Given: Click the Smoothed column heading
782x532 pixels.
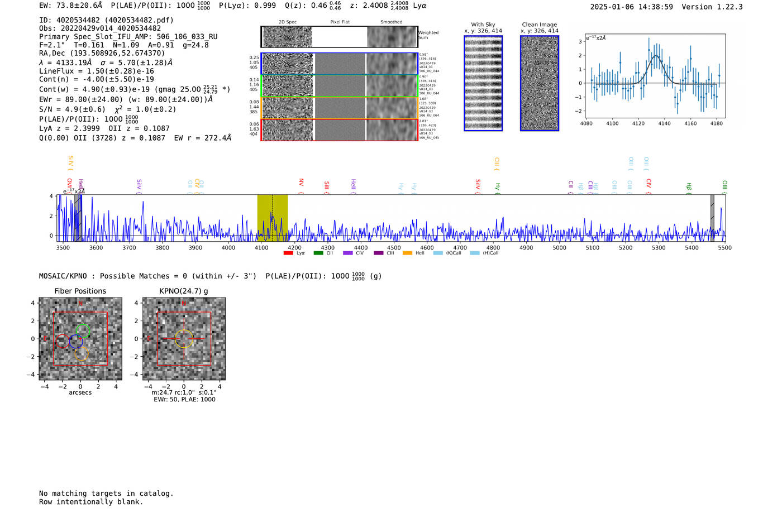Looking at the screenshot, I should click(392, 22).
